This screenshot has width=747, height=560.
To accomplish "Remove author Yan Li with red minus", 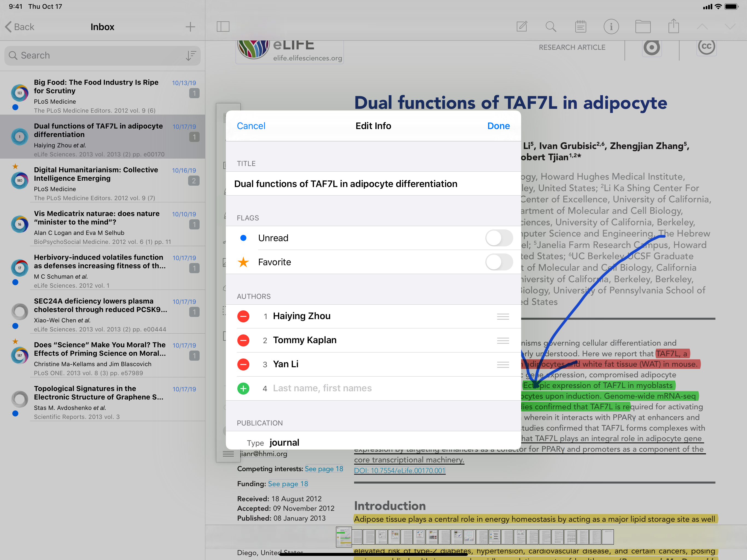I will (243, 364).
